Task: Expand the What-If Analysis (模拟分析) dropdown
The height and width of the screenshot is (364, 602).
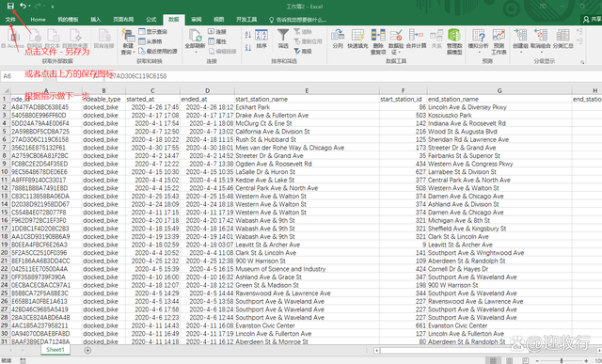Action: (479, 52)
